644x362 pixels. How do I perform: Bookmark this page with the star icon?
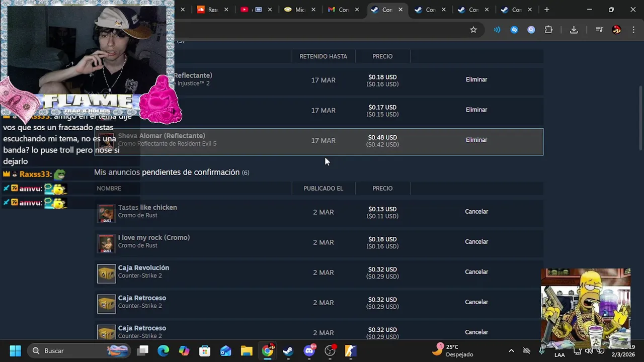coord(473,30)
